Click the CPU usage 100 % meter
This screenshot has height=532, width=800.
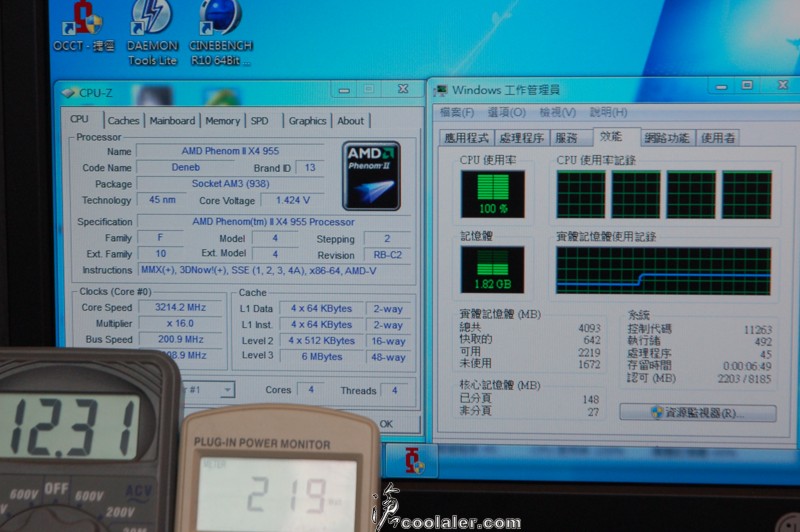(493, 194)
